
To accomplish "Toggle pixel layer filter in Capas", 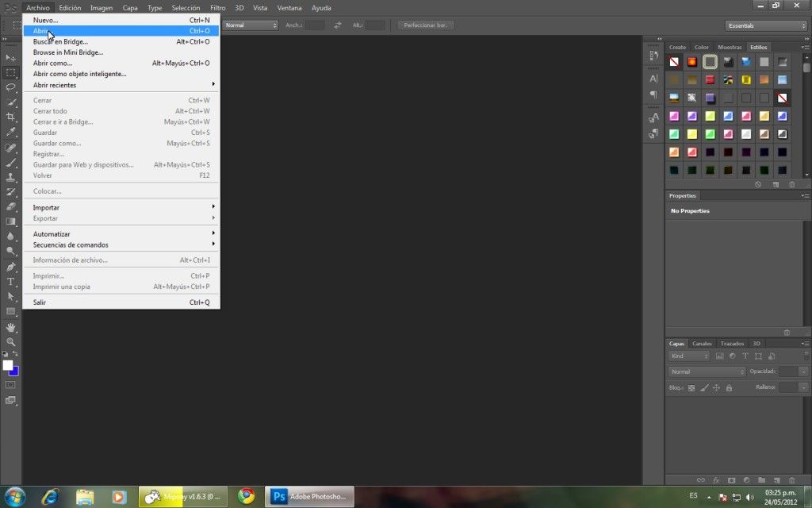I will 719,356.
